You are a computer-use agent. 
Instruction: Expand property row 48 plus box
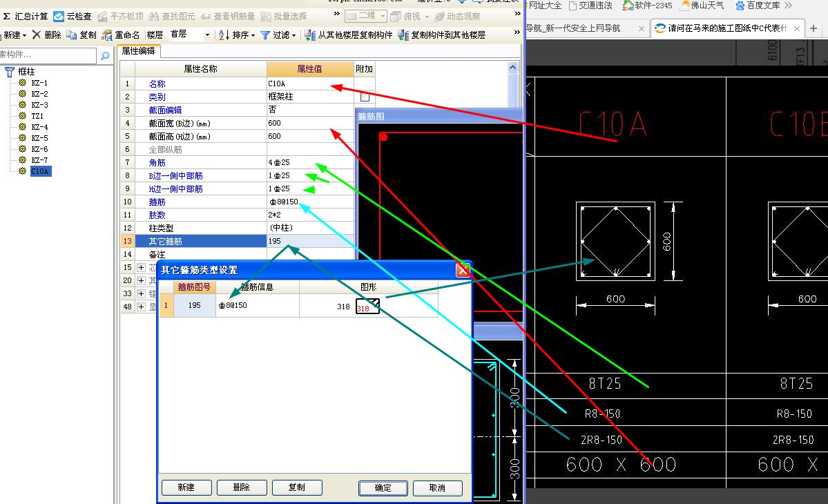[x=141, y=307]
